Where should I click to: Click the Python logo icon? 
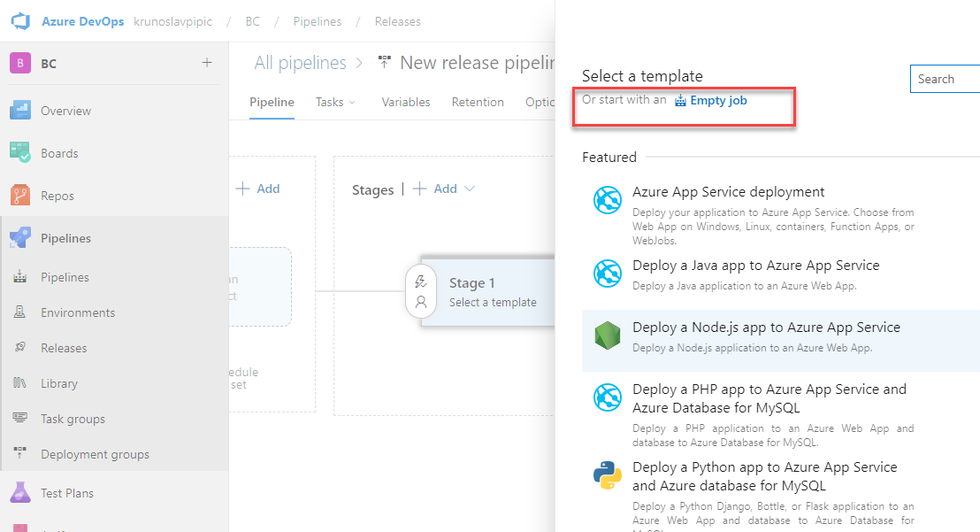click(607, 475)
